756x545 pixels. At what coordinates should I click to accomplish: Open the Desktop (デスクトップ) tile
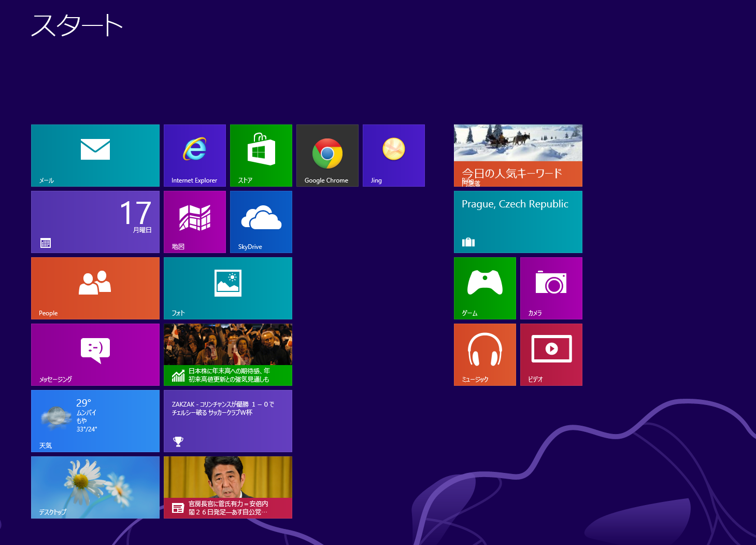(95, 487)
